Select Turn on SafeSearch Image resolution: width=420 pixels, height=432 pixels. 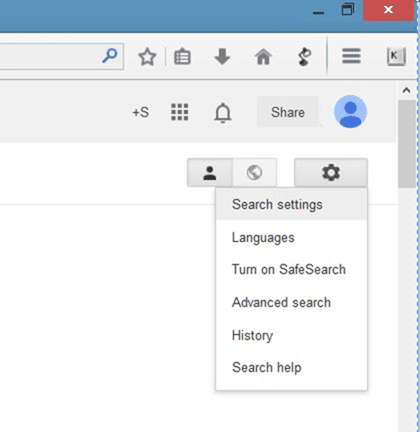click(x=291, y=269)
